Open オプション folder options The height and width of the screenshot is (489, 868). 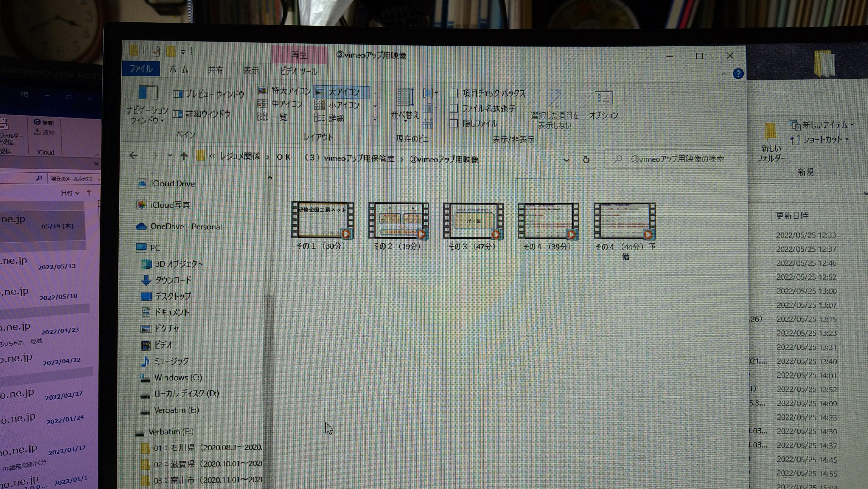(604, 104)
